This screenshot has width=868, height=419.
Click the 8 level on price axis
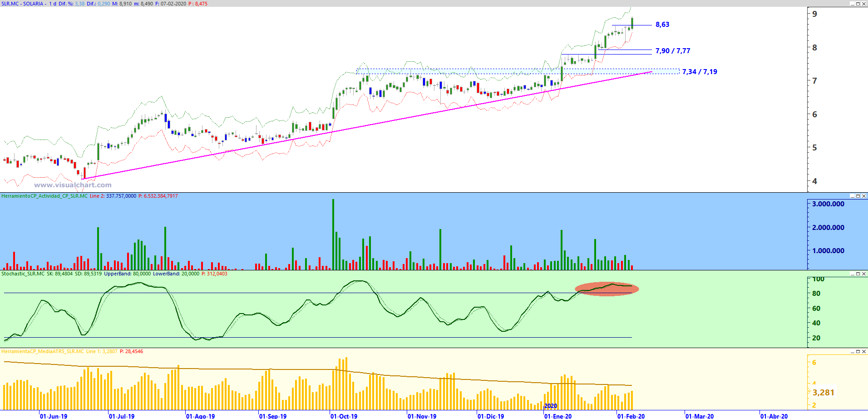[815, 48]
